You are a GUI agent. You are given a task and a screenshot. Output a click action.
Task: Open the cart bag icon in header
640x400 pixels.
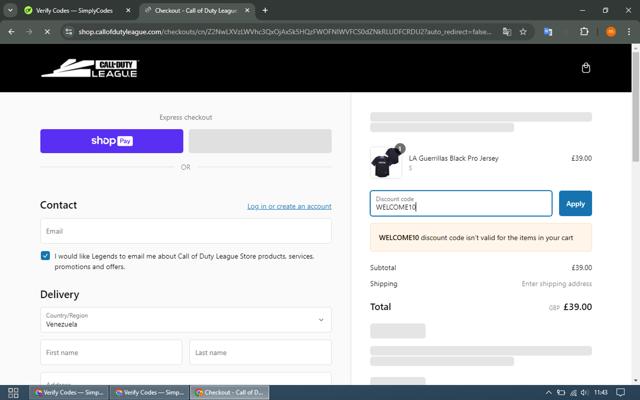[x=586, y=68]
